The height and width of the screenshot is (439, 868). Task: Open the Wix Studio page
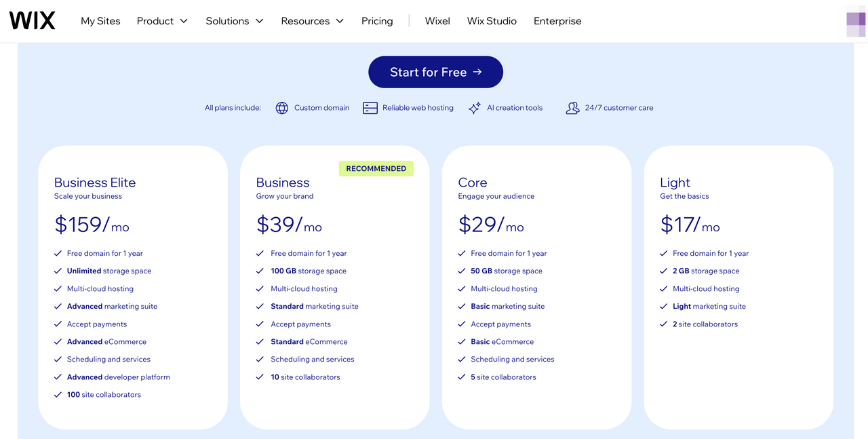tap(491, 21)
